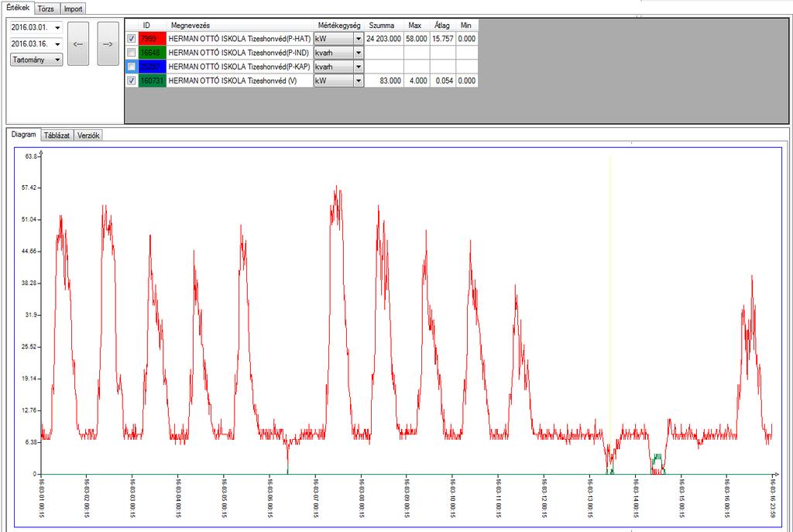Open the end date 2016.03.16. picker
Viewport: 793px width, 532px height.
(57, 44)
